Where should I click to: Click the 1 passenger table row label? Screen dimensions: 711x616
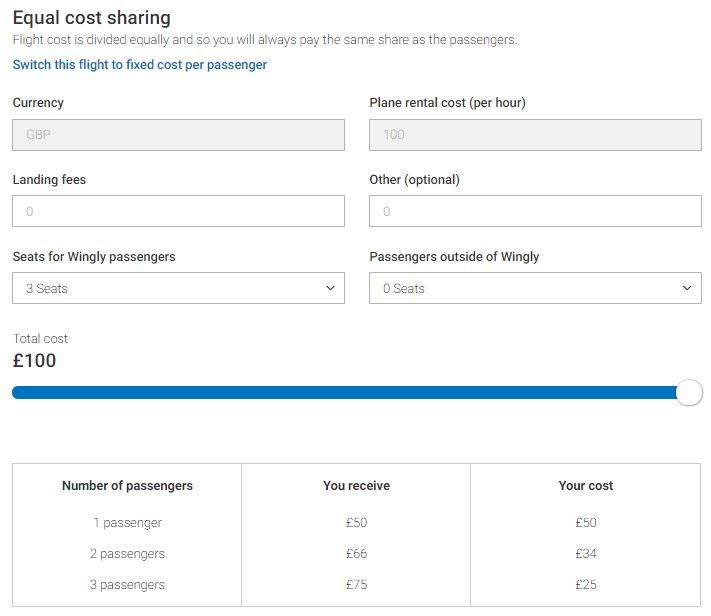tap(127, 523)
